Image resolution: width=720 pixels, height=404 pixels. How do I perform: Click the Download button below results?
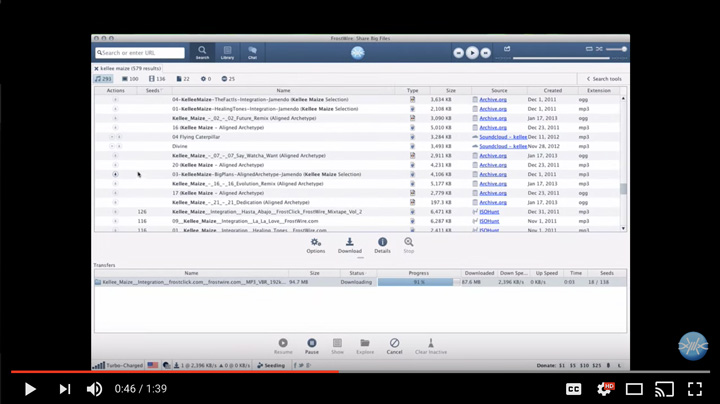pyautogui.click(x=350, y=245)
